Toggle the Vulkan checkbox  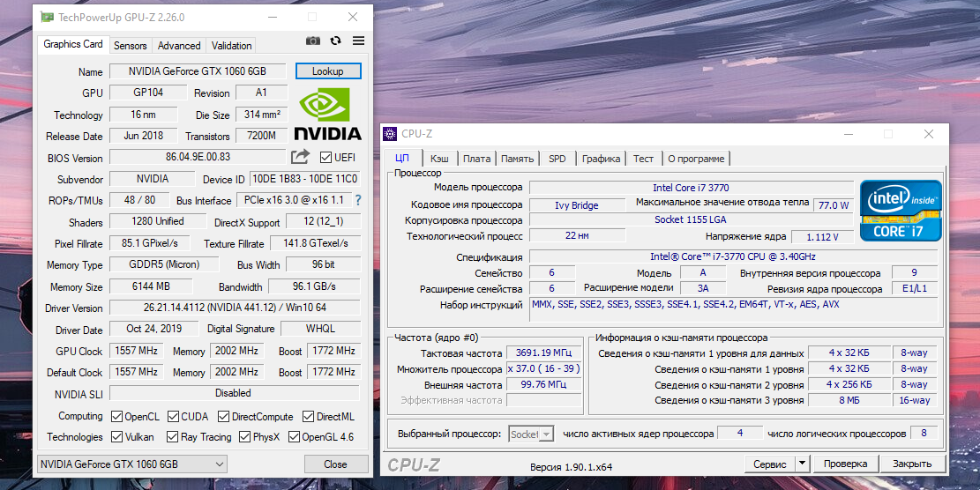click(116, 437)
